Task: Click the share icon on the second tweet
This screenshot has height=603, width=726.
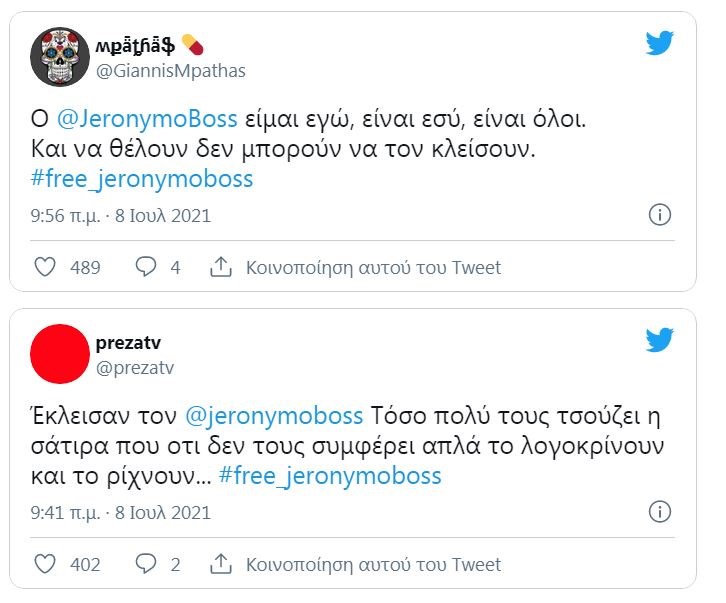Action: (220, 564)
